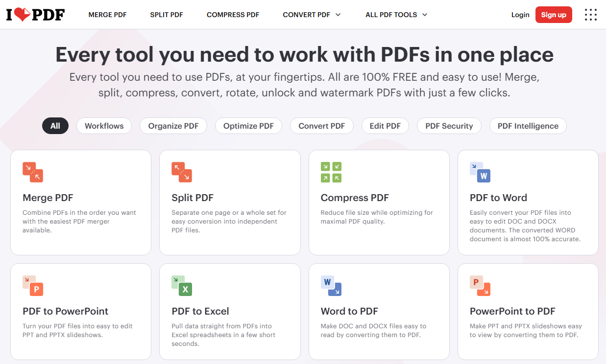Open the Split PDF card title
This screenshot has height=364, width=606.
(x=193, y=198)
